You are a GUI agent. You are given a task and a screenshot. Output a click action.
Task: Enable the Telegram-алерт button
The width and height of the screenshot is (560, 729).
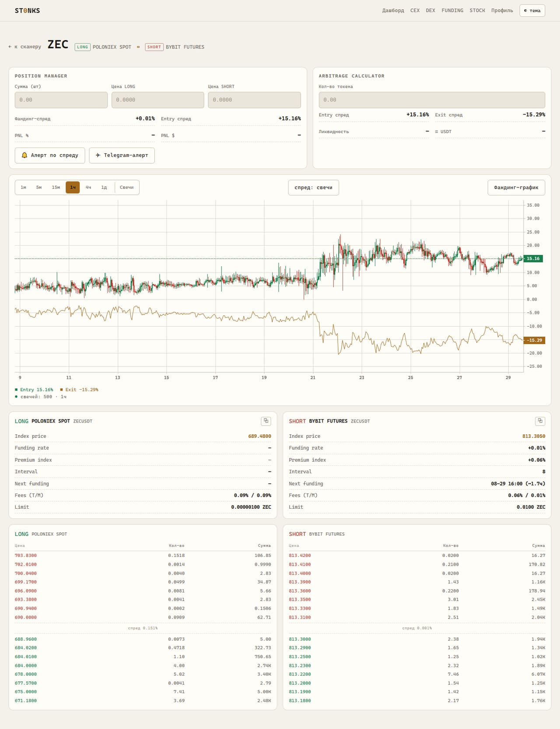click(122, 155)
